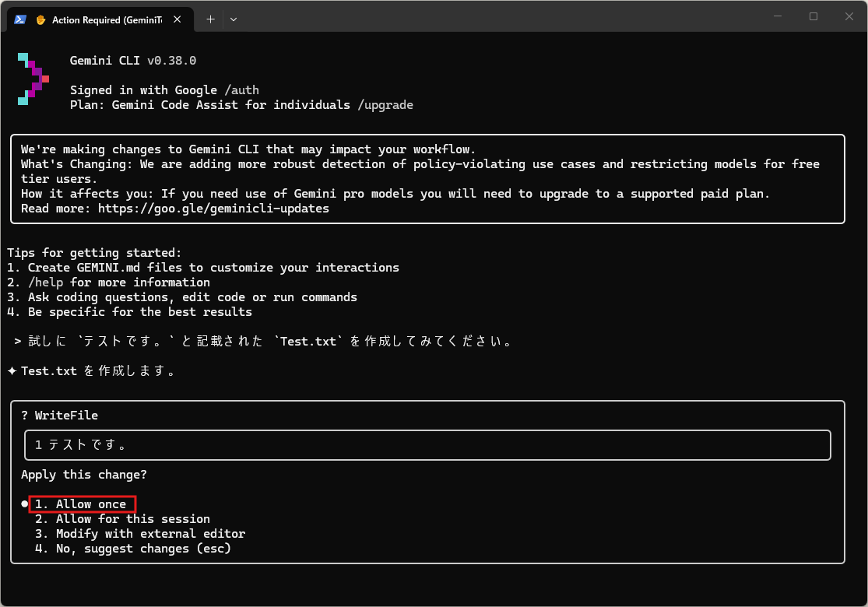Image resolution: width=868 pixels, height=607 pixels.
Task: Click the /auth command after Signed in
Action: pyautogui.click(x=241, y=90)
